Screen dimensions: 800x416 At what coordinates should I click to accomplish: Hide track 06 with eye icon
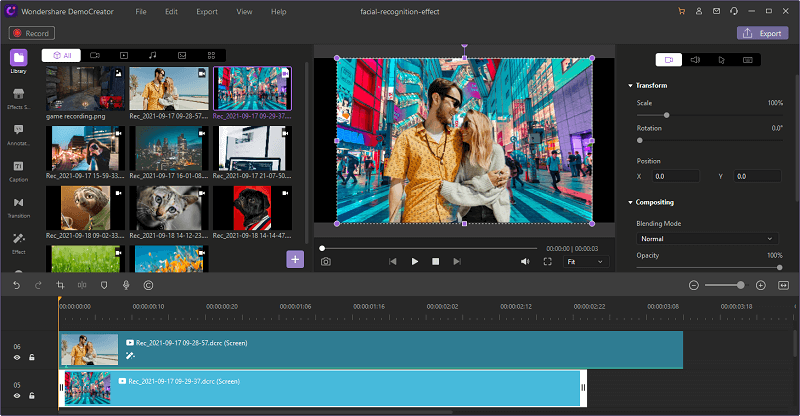[17, 357]
